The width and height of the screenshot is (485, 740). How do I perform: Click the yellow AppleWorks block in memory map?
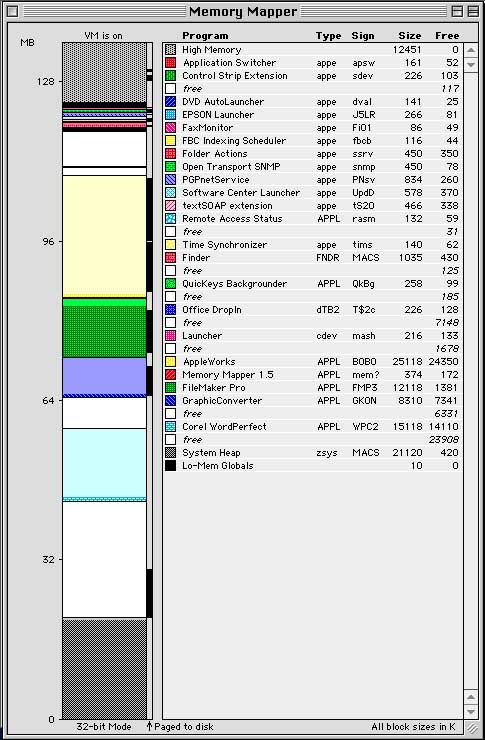(x=104, y=236)
